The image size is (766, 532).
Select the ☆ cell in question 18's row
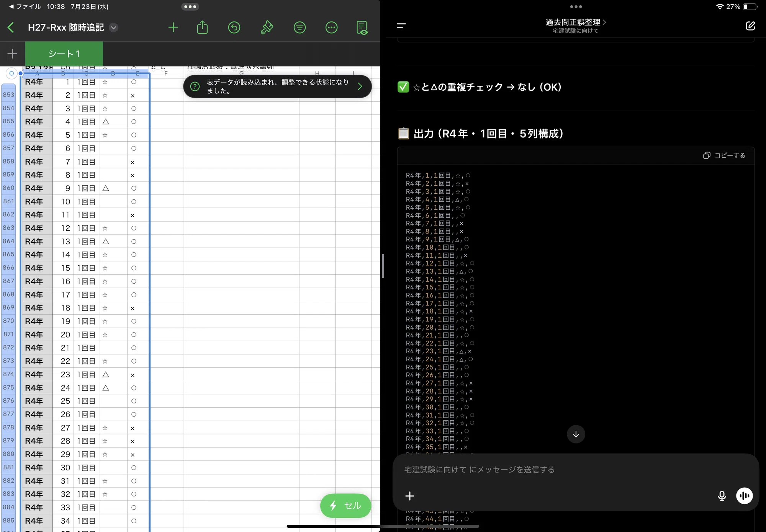[113, 308]
